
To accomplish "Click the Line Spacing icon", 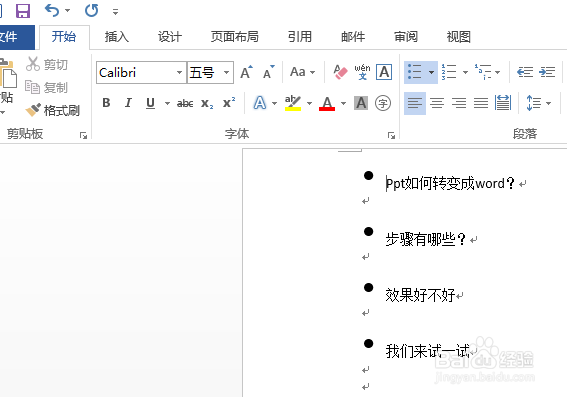I will click(x=533, y=103).
